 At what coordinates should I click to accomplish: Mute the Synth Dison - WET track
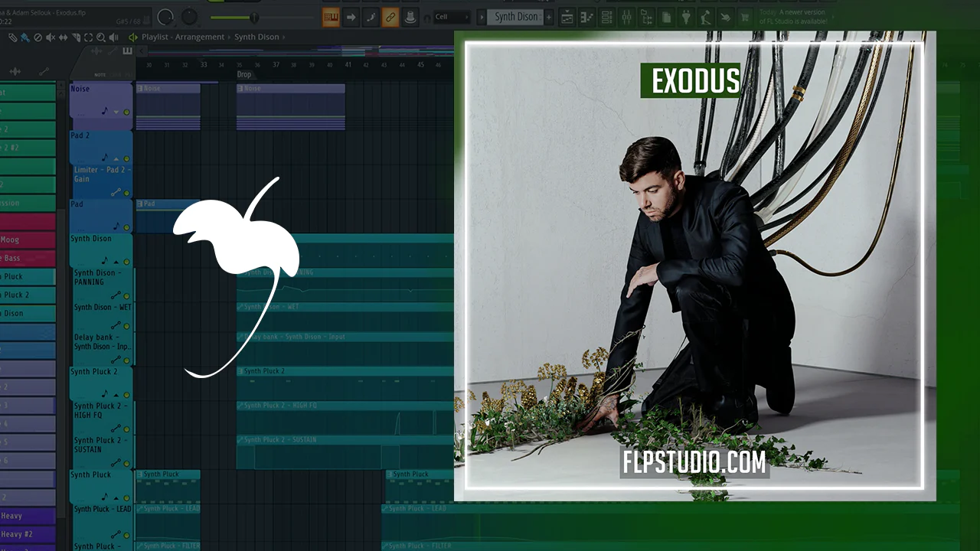(126, 327)
